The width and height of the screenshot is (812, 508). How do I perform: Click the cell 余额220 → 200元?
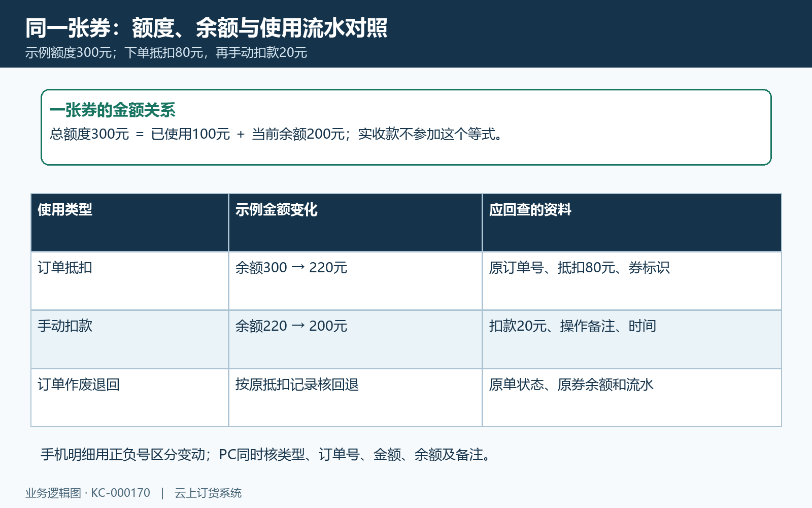pyautogui.click(x=355, y=339)
